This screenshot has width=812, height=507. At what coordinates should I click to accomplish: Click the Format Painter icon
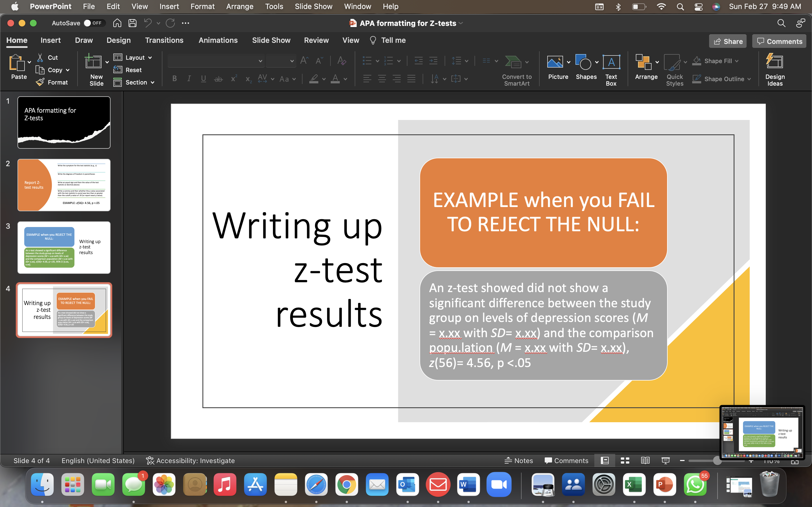[x=40, y=82]
